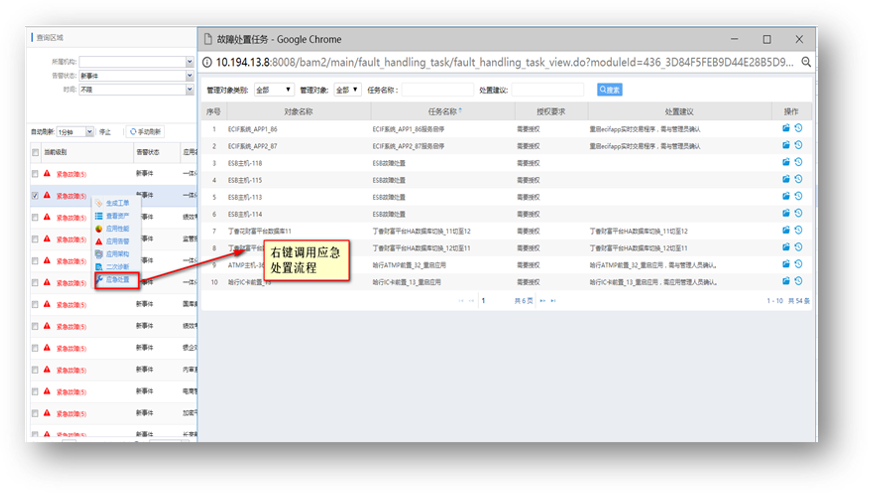869x493 pixels.
Task: Open the folder icon for ECIF系统_APP1_86 row
Action: point(786,128)
